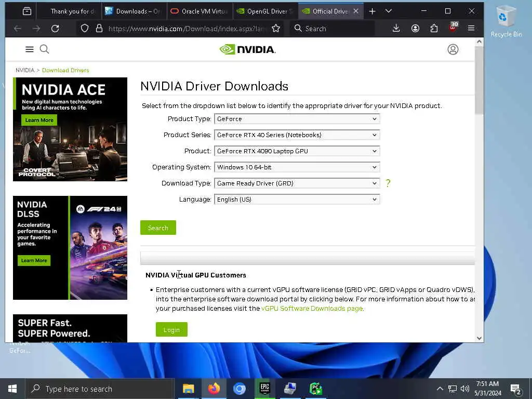Image resolution: width=532 pixels, height=399 pixels.
Task: Click Windows taskbar search box
Action: tap(100, 389)
